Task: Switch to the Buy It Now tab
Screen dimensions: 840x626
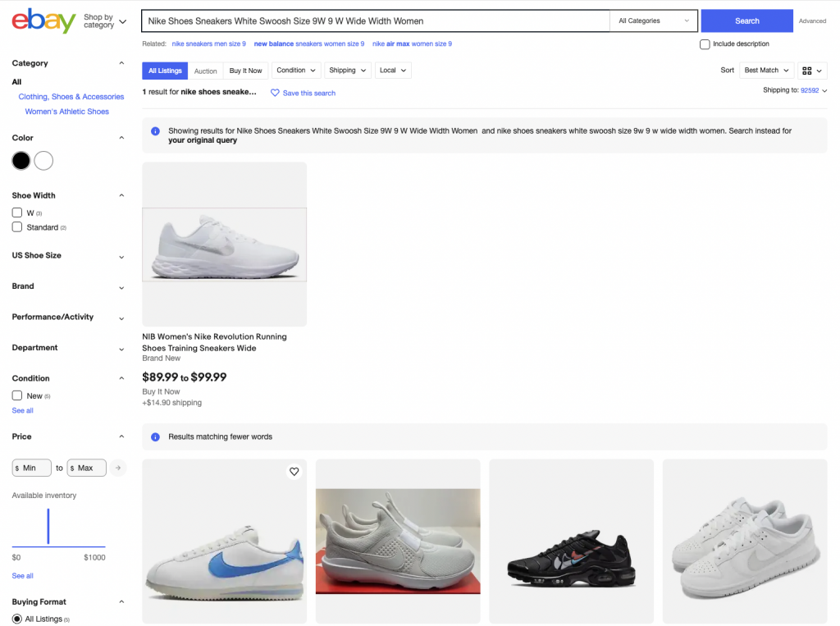Action: (x=246, y=71)
